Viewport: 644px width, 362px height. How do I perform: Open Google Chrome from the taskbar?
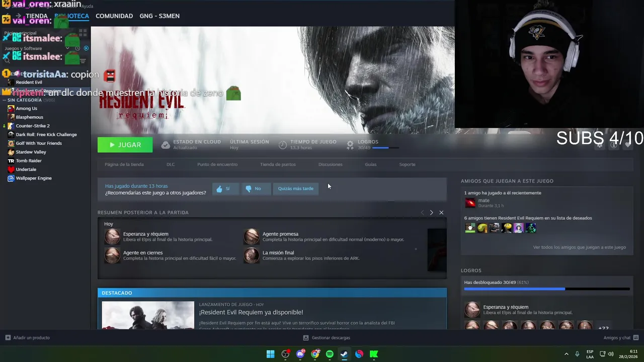click(x=315, y=354)
